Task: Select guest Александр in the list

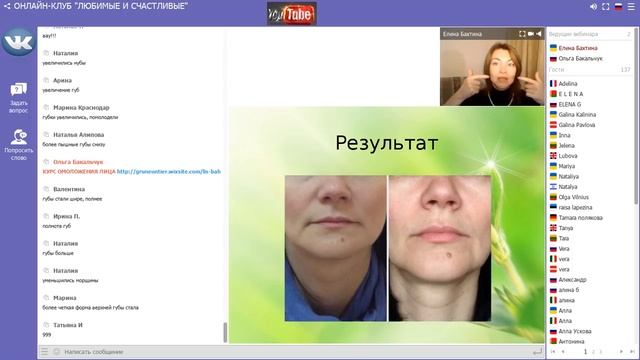Action: (572, 280)
